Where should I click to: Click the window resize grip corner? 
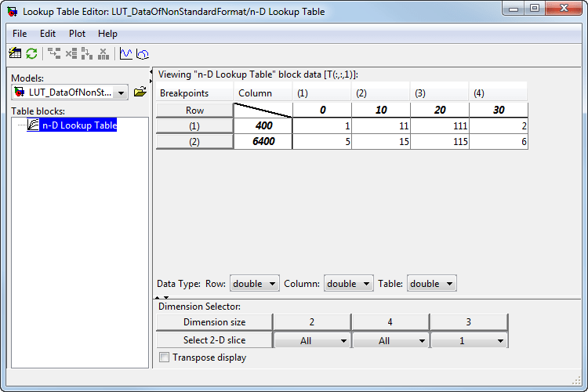coord(576,381)
